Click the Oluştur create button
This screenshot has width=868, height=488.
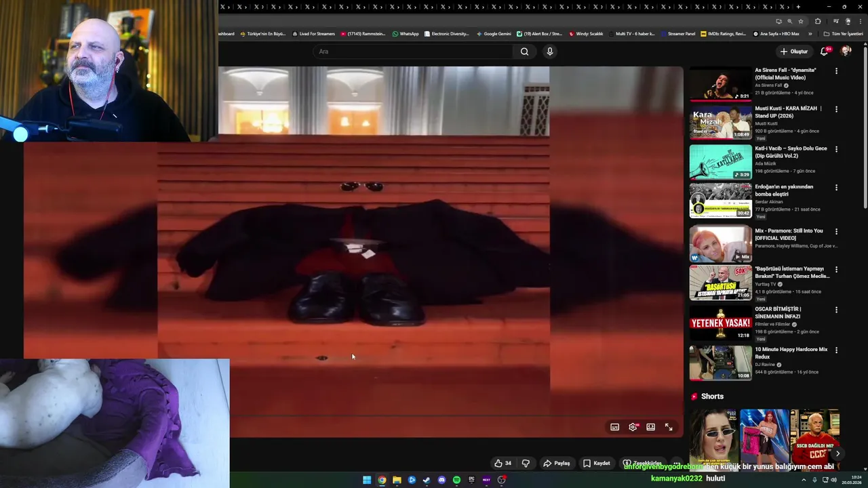pyautogui.click(x=793, y=52)
